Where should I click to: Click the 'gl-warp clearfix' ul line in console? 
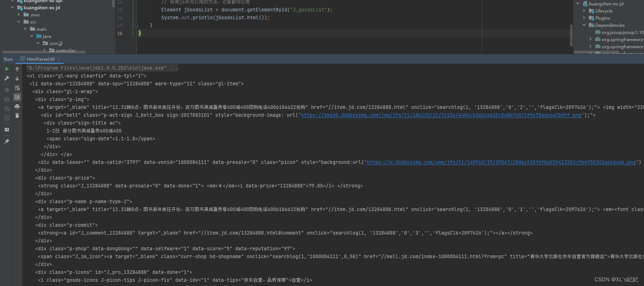pyautogui.click(x=87, y=76)
